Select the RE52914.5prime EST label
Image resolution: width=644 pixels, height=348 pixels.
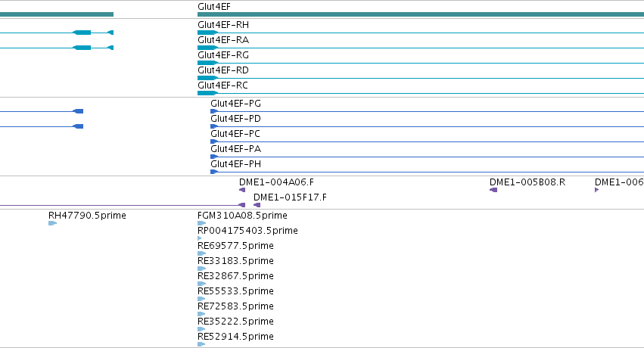[x=235, y=337]
